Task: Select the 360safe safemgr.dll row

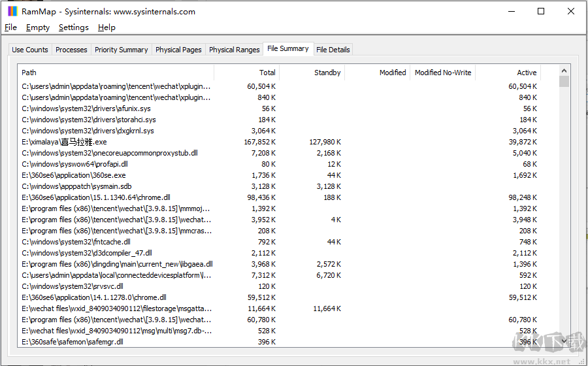Action: 280,342
